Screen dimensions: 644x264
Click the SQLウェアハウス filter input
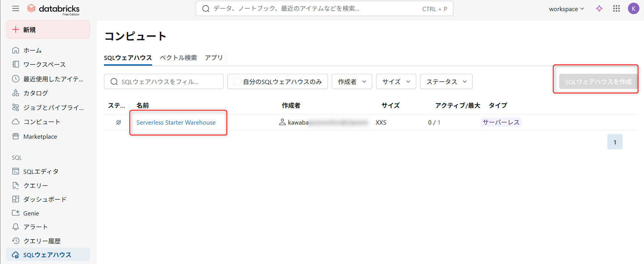coord(164,81)
